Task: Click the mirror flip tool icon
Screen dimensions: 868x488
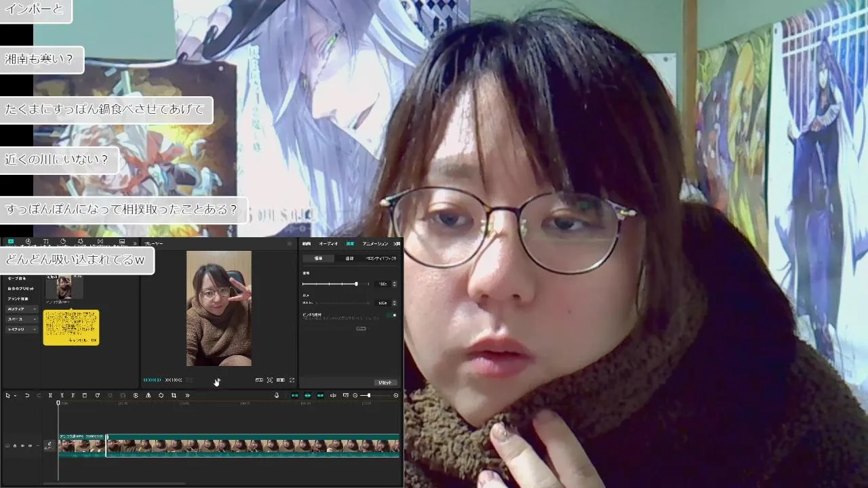Action: coord(148,395)
